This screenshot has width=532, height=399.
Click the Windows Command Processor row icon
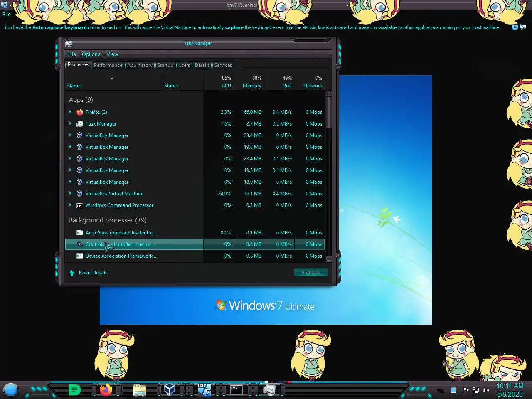(x=80, y=205)
